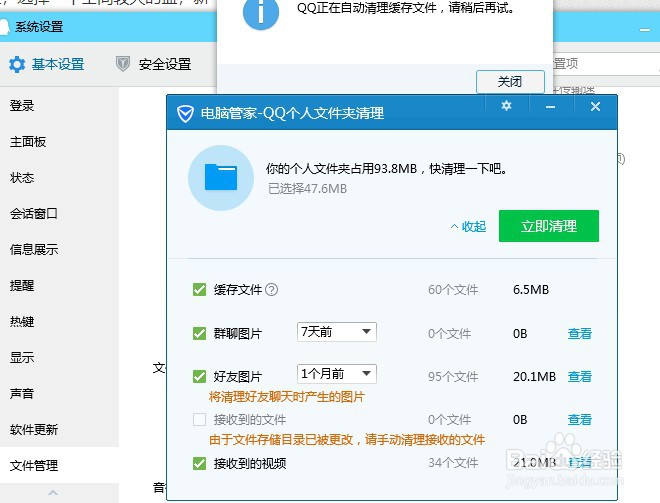The image size is (660, 503).
Task: Open the 1个月前 dropdown for 好友图片
Action: tap(337, 374)
